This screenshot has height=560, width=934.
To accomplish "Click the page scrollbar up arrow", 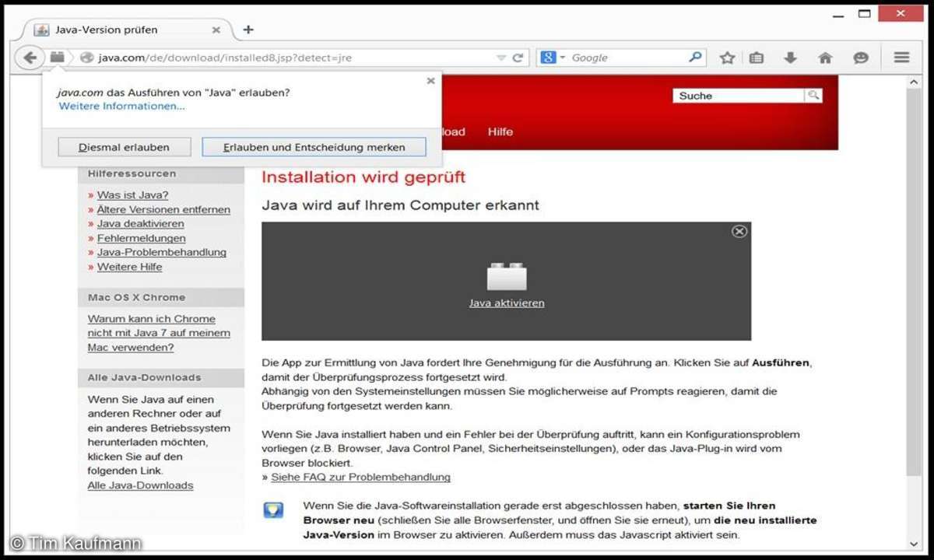I will click(914, 82).
